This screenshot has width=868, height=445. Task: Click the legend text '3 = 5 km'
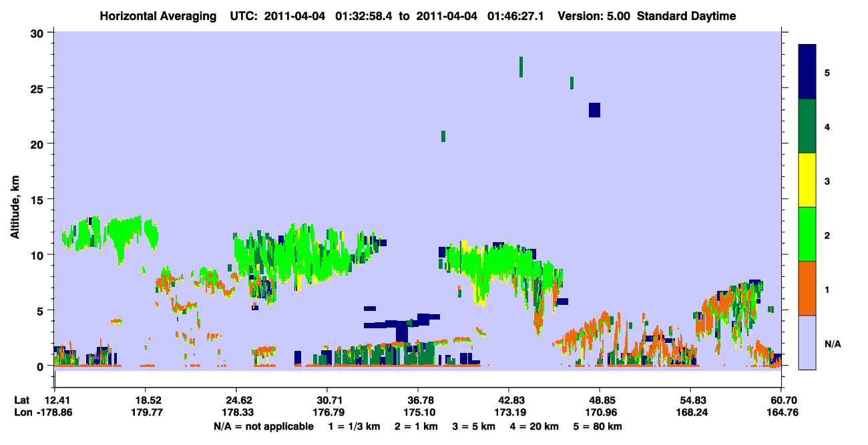point(475,426)
